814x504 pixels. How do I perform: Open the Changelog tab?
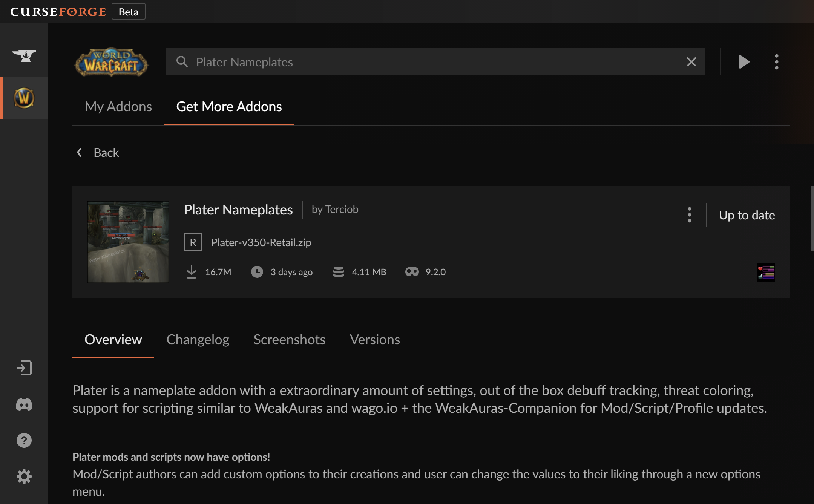click(x=198, y=340)
